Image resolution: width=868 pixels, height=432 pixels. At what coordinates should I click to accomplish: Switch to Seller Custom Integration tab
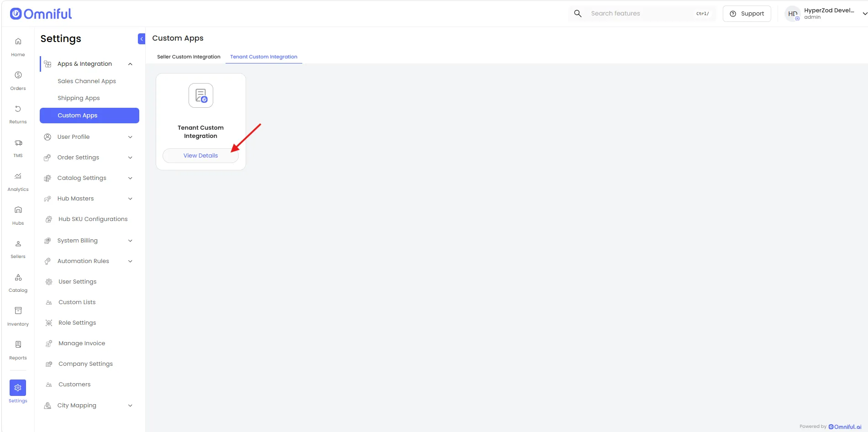pyautogui.click(x=189, y=57)
